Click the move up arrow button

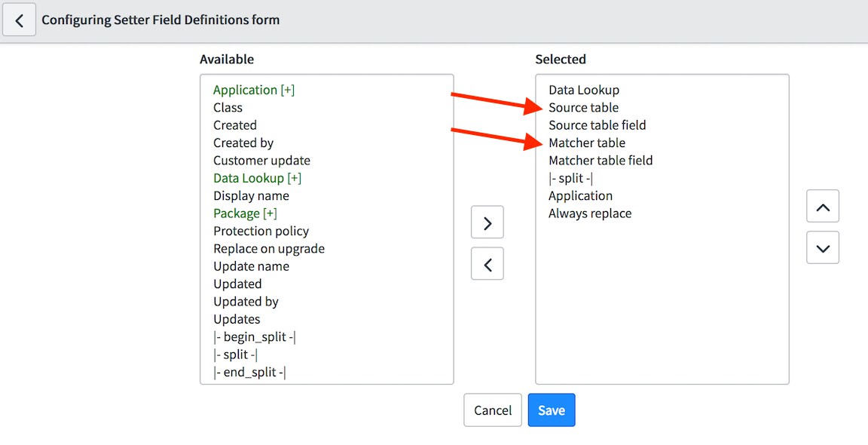coord(823,206)
